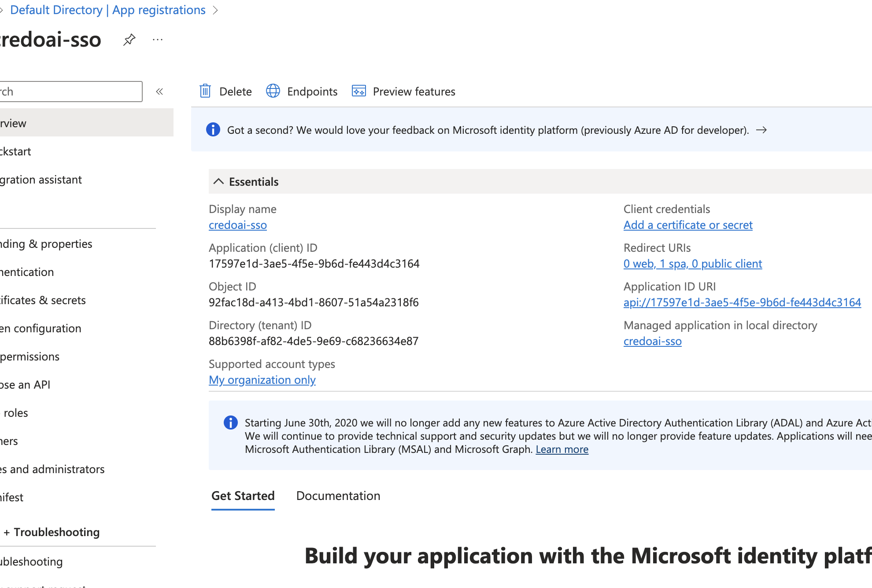Expand the Essentials section chevron
The image size is (872, 588).
tap(218, 182)
